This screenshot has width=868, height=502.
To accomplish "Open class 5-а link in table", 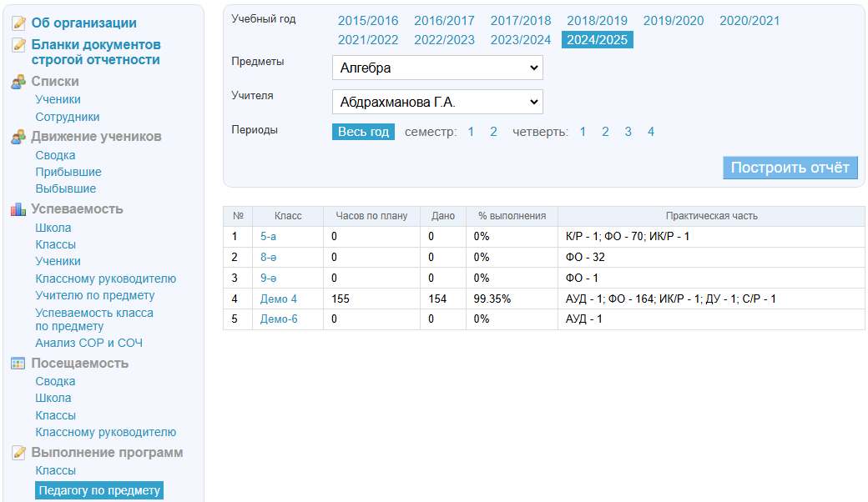I will point(268,237).
